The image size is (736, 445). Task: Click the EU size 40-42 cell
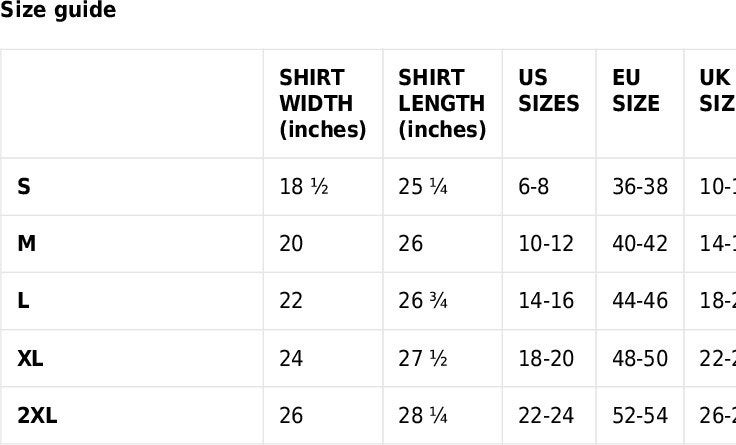click(640, 244)
